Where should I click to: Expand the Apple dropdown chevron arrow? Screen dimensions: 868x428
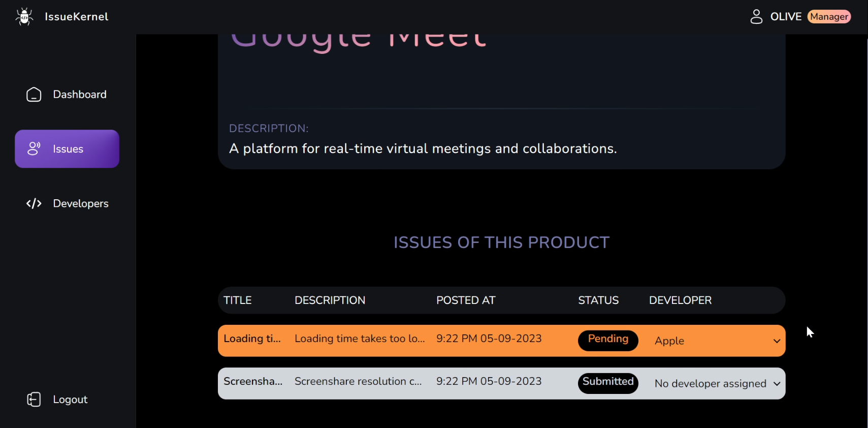pyautogui.click(x=777, y=341)
